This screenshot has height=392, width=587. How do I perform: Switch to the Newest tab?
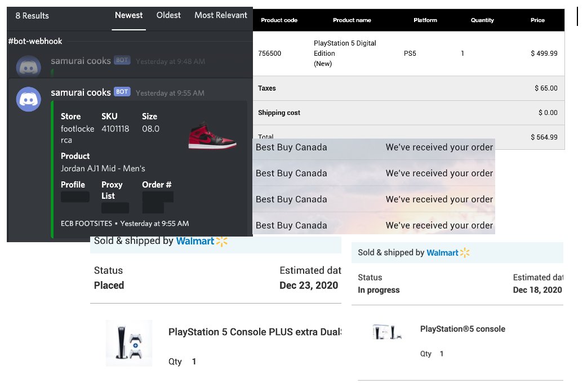point(128,15)
